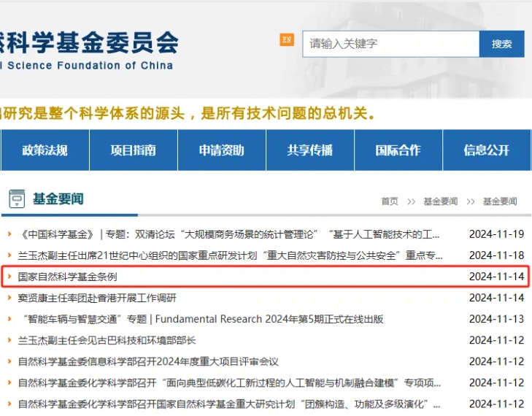Open the 申请资助 navigation menu
This screenshot has width=532, height=416.
[221, 150]
